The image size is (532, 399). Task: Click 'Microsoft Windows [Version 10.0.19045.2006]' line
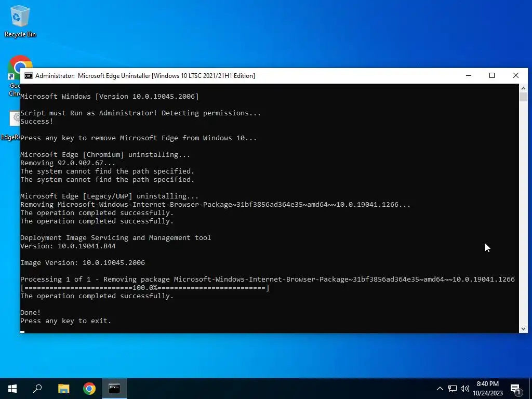pyautogui.click(x=110, y=96)
